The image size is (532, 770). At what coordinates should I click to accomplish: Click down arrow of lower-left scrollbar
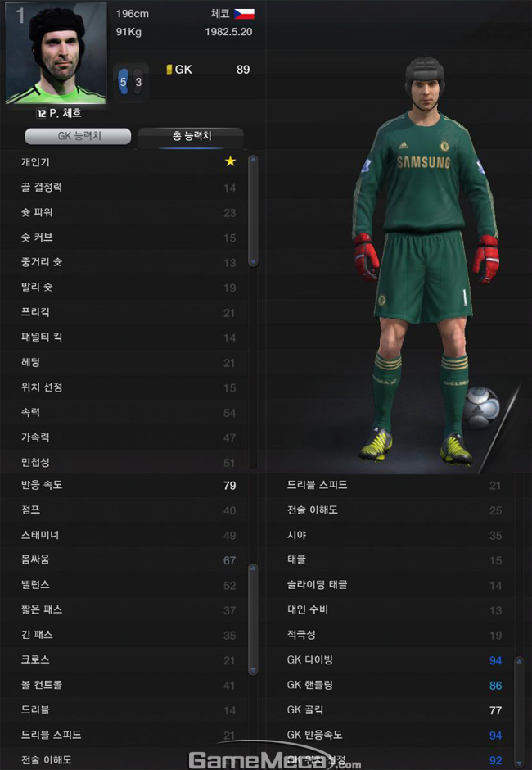point(253,670)
